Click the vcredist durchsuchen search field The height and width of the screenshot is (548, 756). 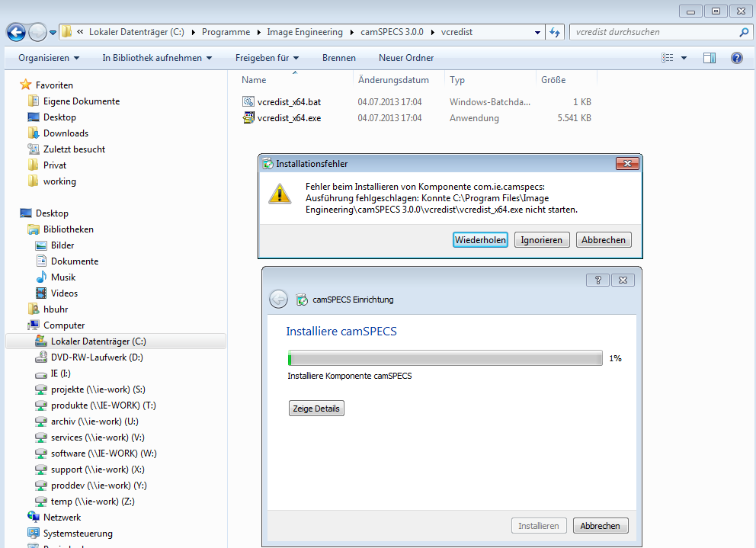(654, 32)
